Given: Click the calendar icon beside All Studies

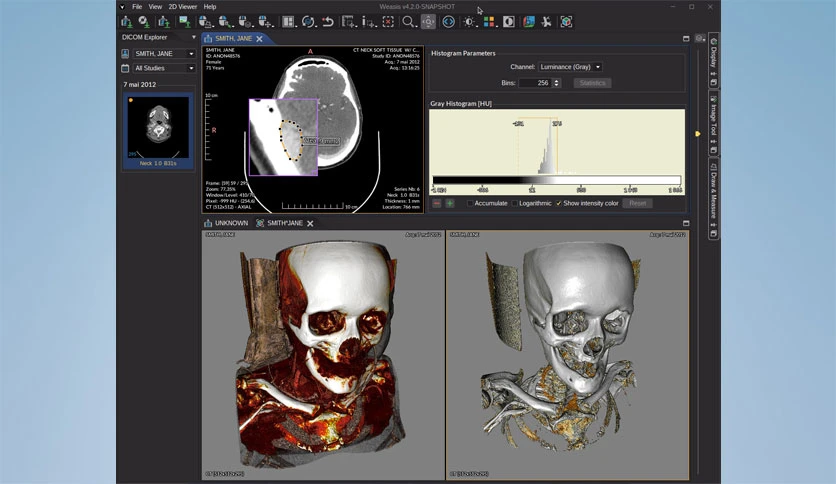Looking at the screenshot, I should click(125, 68).
